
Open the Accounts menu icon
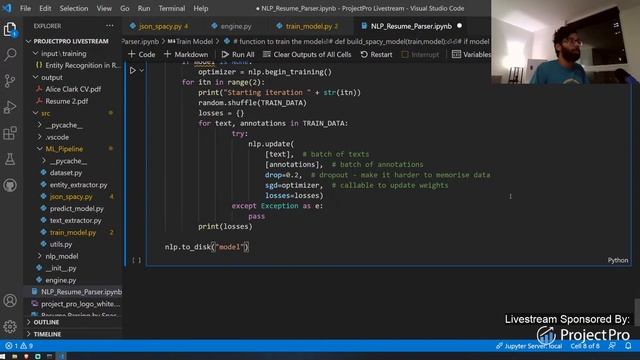click(10, 301)
